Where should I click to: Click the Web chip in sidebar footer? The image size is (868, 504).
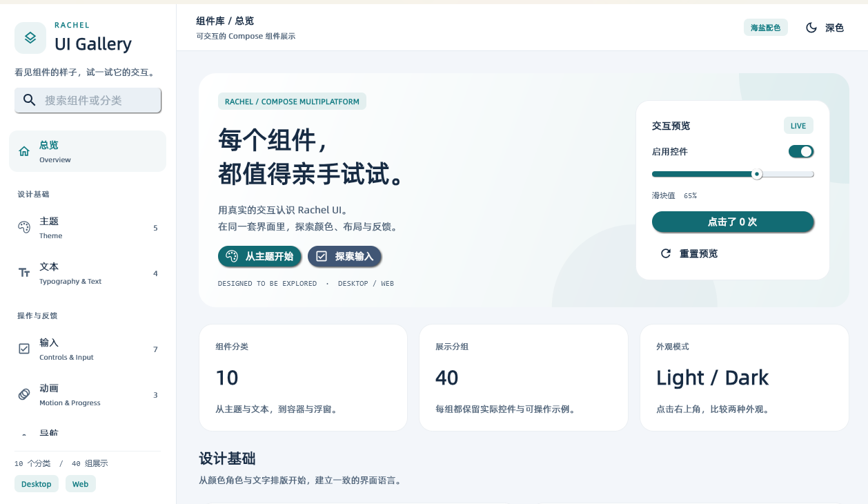[81, 484]
